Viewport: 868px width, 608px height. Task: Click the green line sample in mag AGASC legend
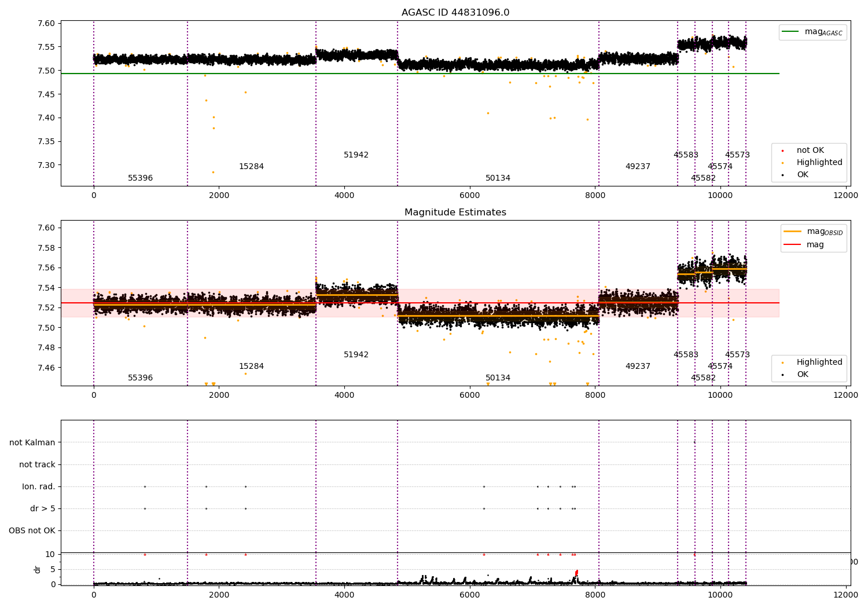(790, 32)
